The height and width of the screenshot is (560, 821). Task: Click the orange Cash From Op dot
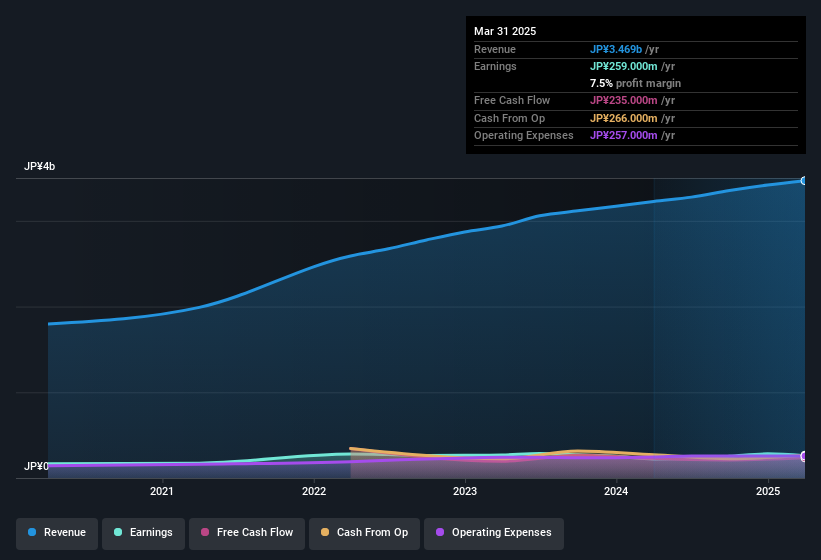325,532
